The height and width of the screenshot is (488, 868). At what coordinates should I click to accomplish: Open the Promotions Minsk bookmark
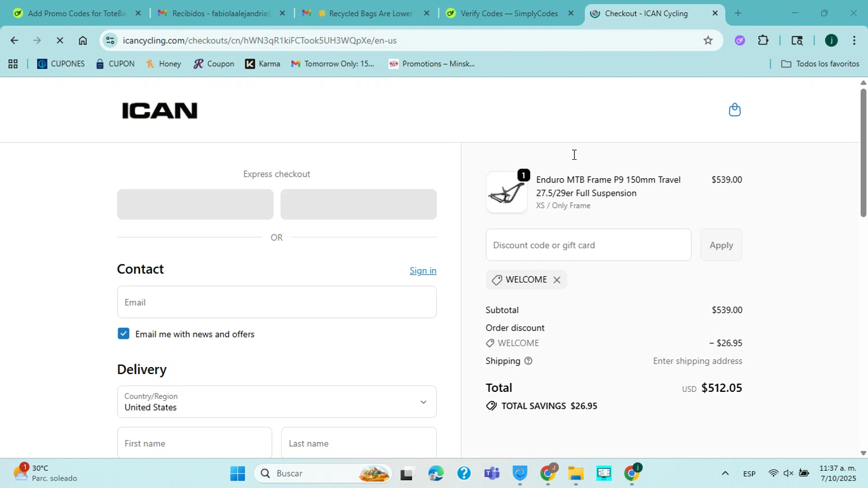point(432,64)
